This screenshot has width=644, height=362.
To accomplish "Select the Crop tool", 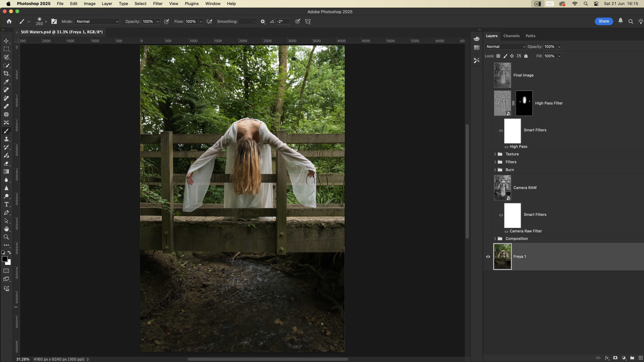I will (6, 73).
